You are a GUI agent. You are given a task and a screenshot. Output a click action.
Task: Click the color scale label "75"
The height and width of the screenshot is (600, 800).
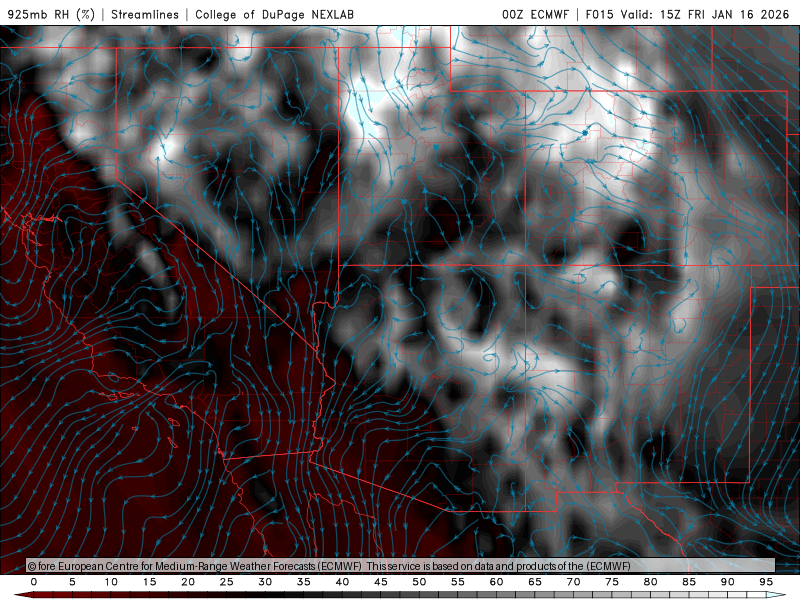(x=612, y=582)
